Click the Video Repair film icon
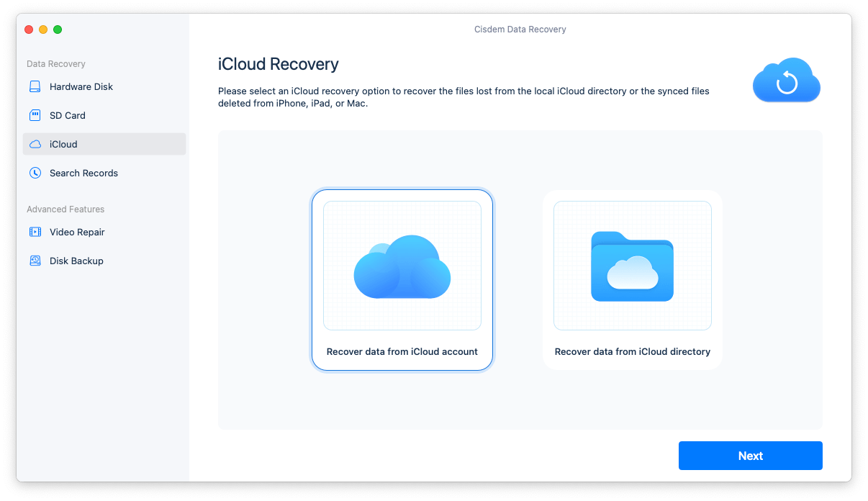This screenshot has width=868, height=501. 35,232
